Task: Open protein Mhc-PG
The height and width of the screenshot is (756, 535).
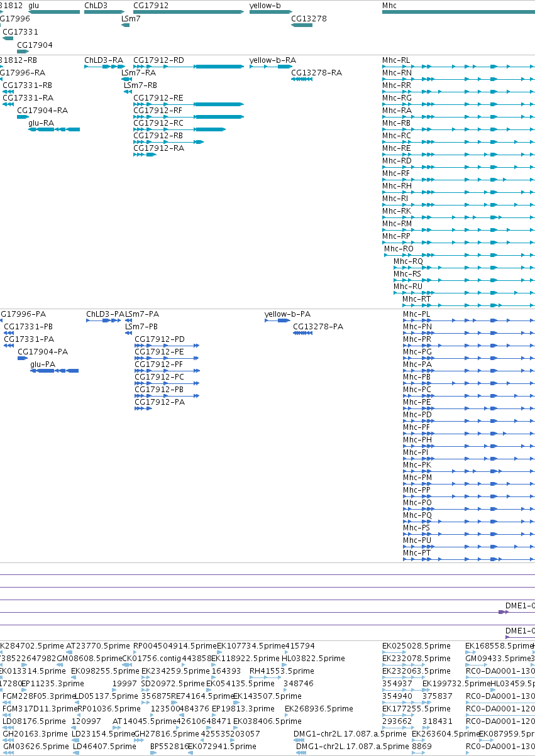Action: pos(417,352)
